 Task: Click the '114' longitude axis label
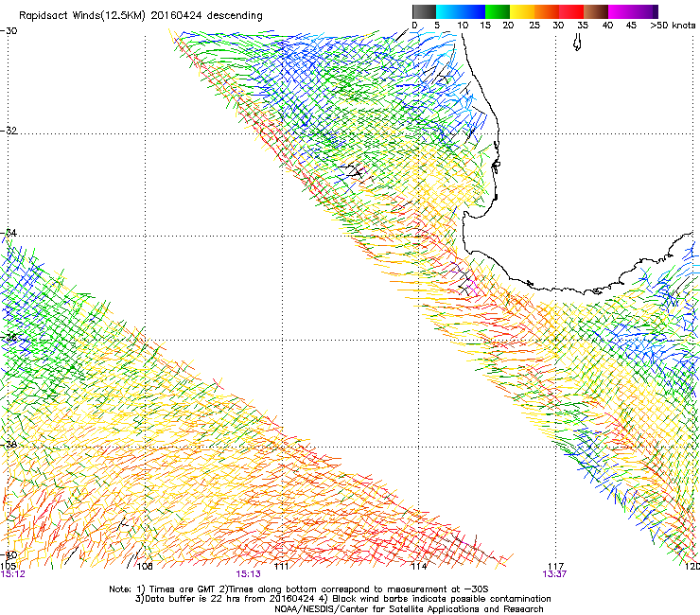[x=419, y=567]
